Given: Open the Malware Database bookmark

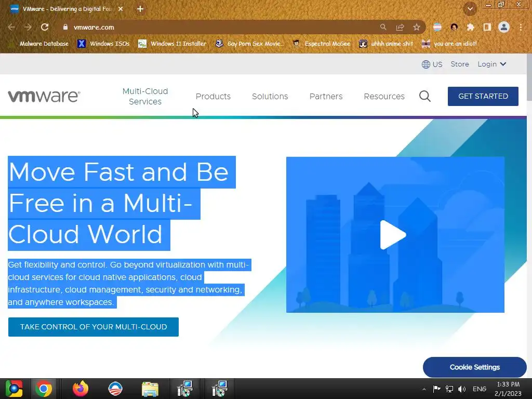Looking at the screenshot, I should tap(40, 44).
